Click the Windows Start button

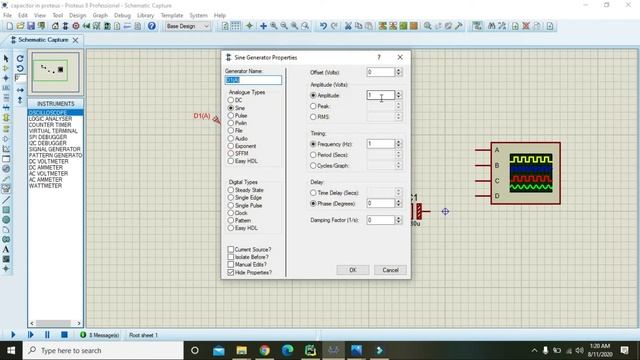[x=11, y=350]
